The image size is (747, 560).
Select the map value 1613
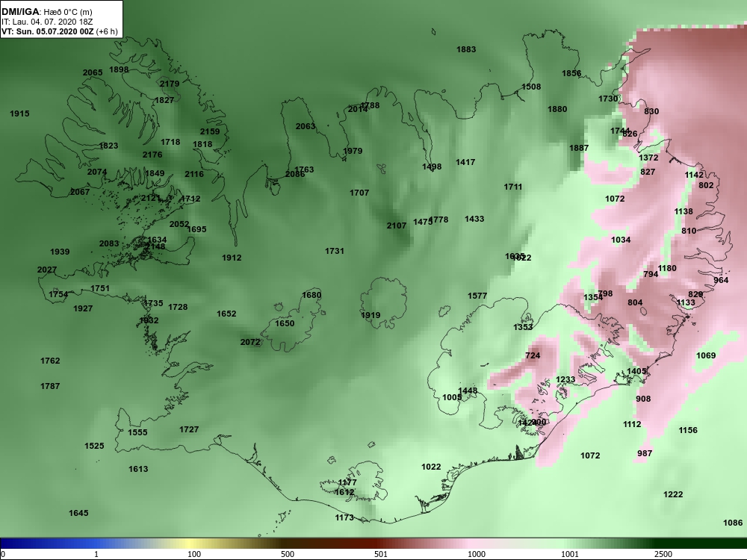click(x=138, y=470)
